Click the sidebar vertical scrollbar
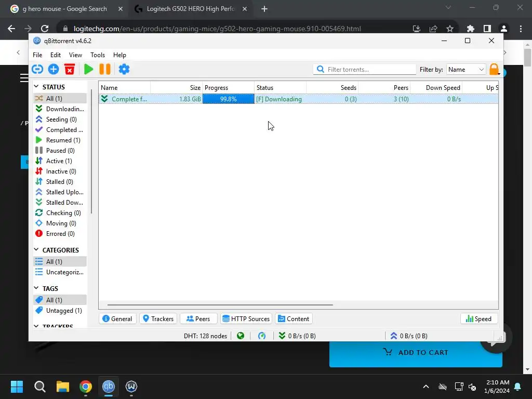The width and height of the screenshot is (532, 399). [91, 151]
